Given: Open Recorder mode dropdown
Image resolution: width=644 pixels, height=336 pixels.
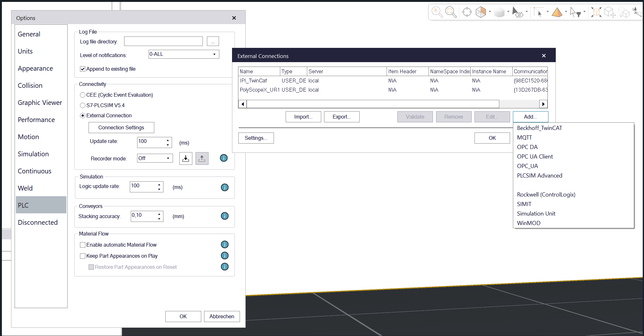Looking at the screenshot, I should pyautogui.click(x=155, y=158).
